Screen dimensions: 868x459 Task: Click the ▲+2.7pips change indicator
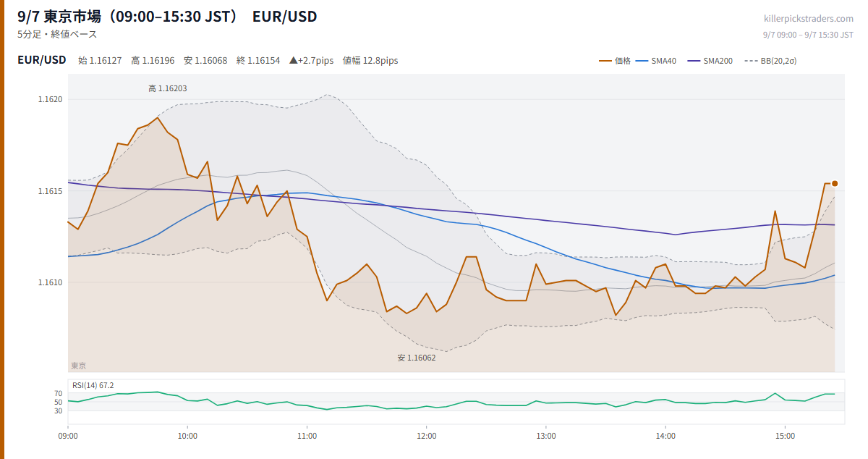[x=311, y=61]
